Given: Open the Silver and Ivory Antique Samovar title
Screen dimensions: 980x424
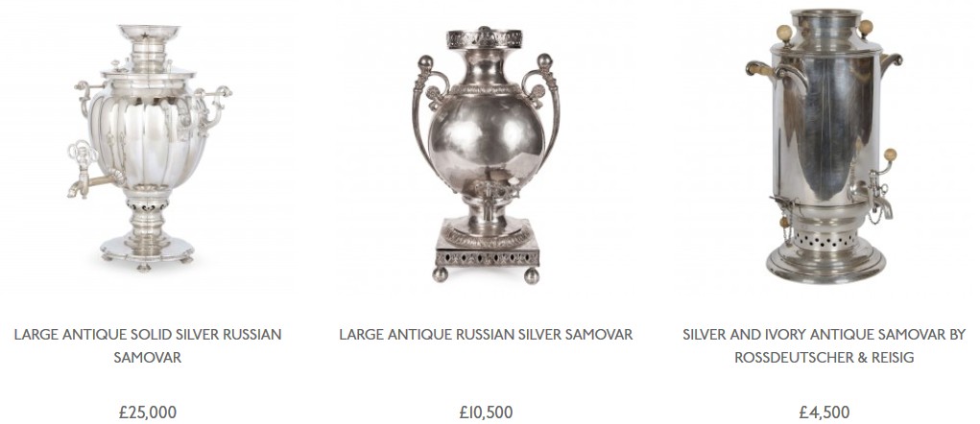Looking at the screenshot, I should [824, 346].
